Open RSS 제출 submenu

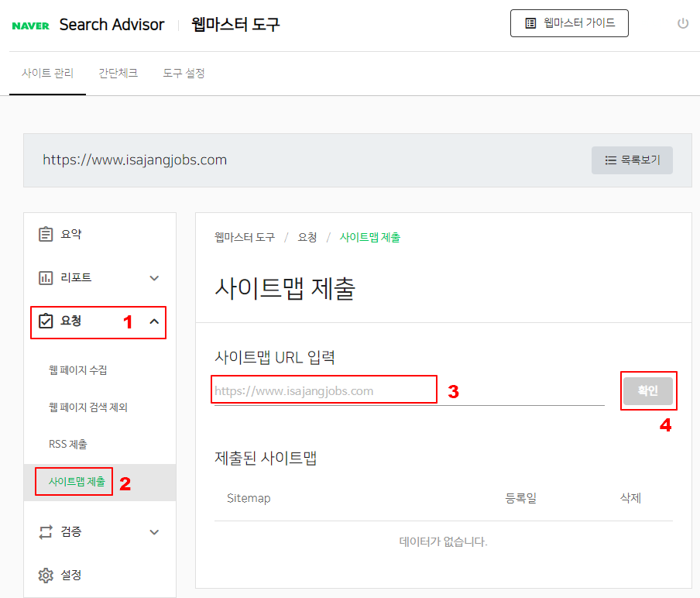[x=68, y=444]
